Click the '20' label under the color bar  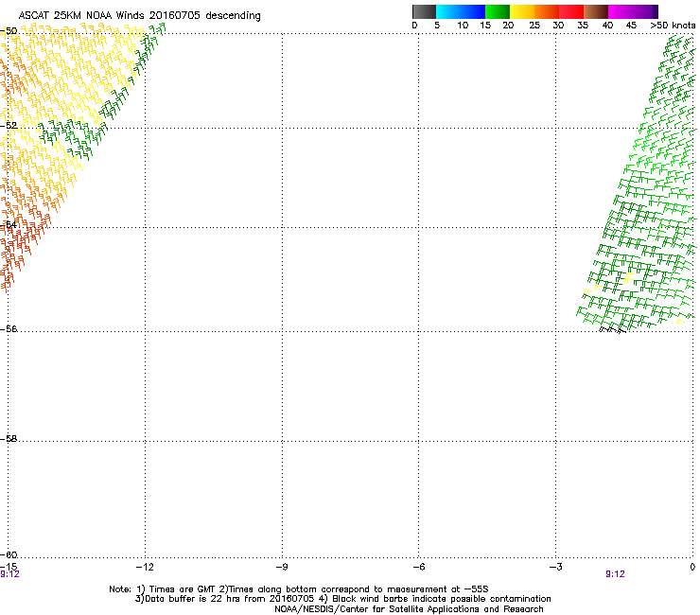tap(508, 26)
